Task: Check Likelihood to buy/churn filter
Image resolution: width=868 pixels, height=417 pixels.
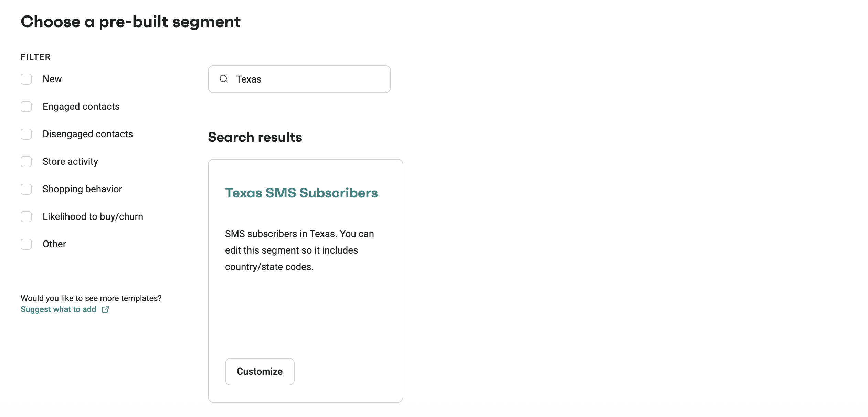Action: point(26,217)
